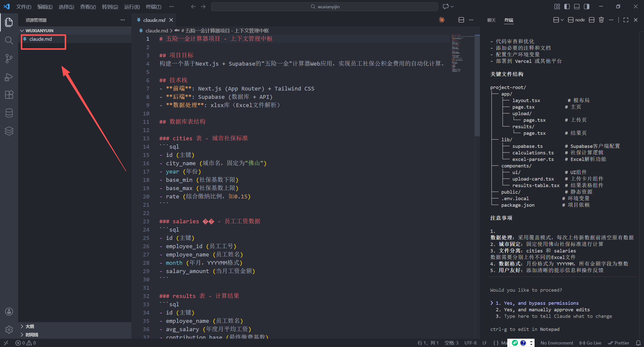Image resolution: width=644 pixels, height=347 pixels.
Task: Open notifications bell in status bar
Action: pos(638,343)
